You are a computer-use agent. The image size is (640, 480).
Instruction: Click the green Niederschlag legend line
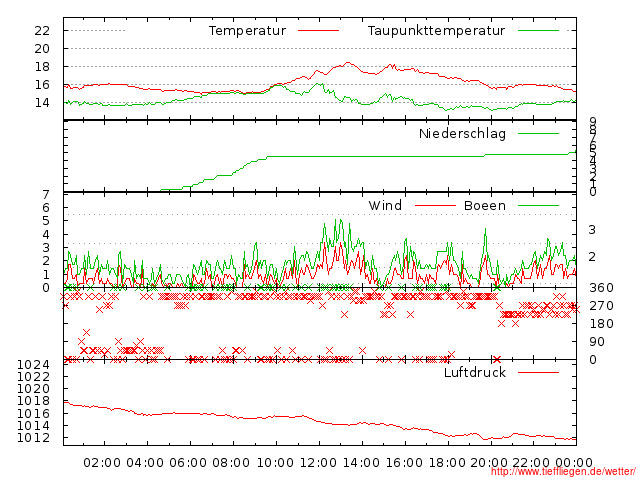(538, 133)
